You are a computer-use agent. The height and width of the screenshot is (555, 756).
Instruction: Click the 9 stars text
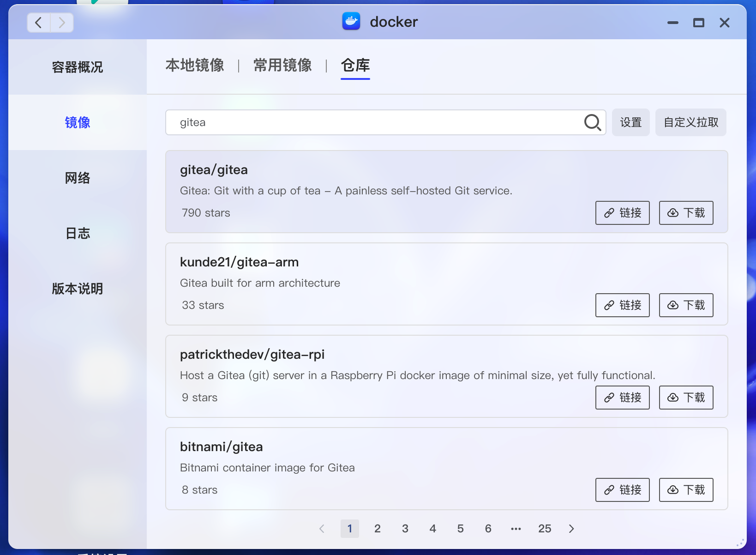pos(199,398)
